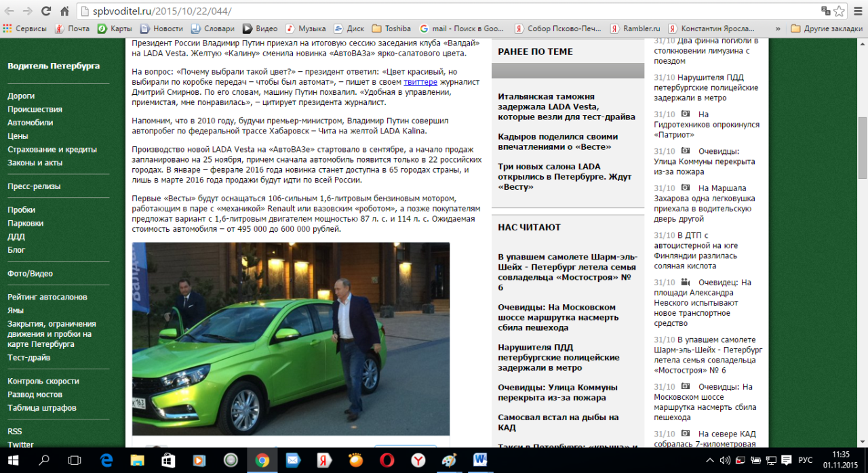Open 'На Гидротехников опрокинулся Патриот' news item
868x473 pixels.
point(707,124)
